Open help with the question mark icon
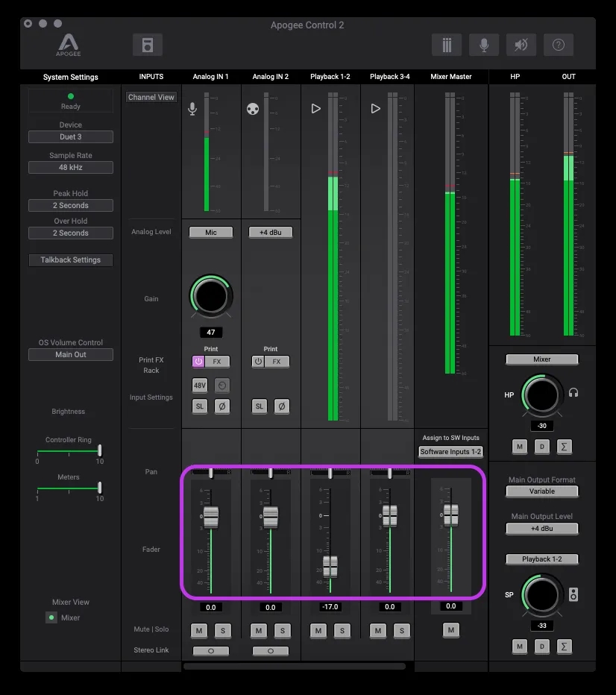Screen dimensions: 616x695 tap(559, 45)
